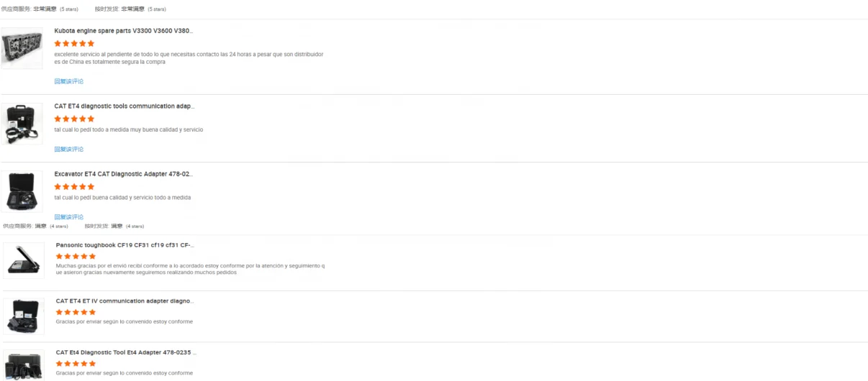Image resolution: width=868 pixels, height=381 pixels.
Task: Select the CAT Et4 478-0235 review star rating
Action: 76,364
